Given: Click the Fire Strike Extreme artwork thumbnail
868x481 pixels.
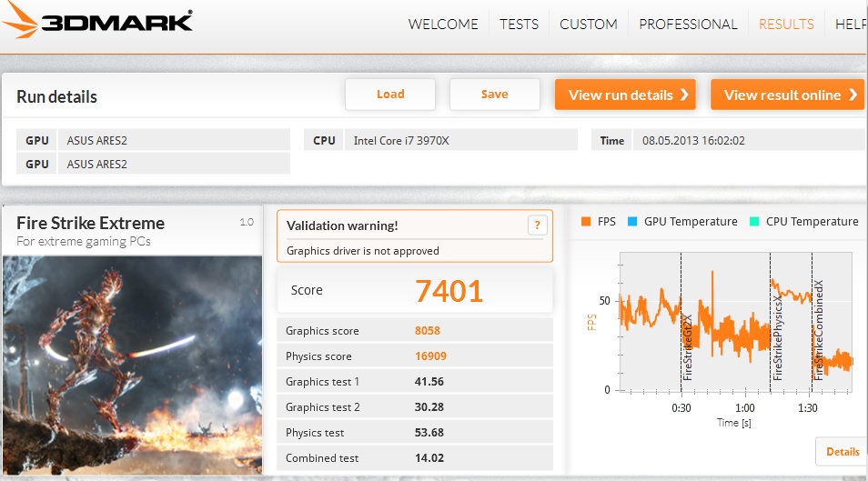Looking at the screenshot, I should (132, 365).
